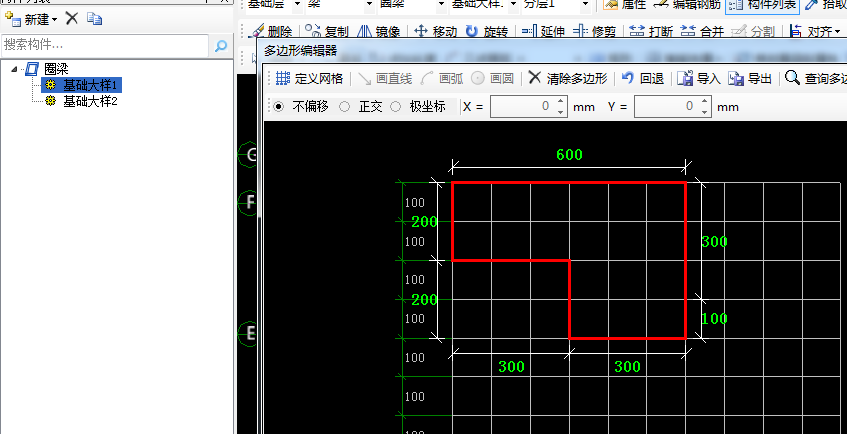This screenshot has height=434, width=847.
Task: Click the 合并 merge tool
Action: [702, 31]
